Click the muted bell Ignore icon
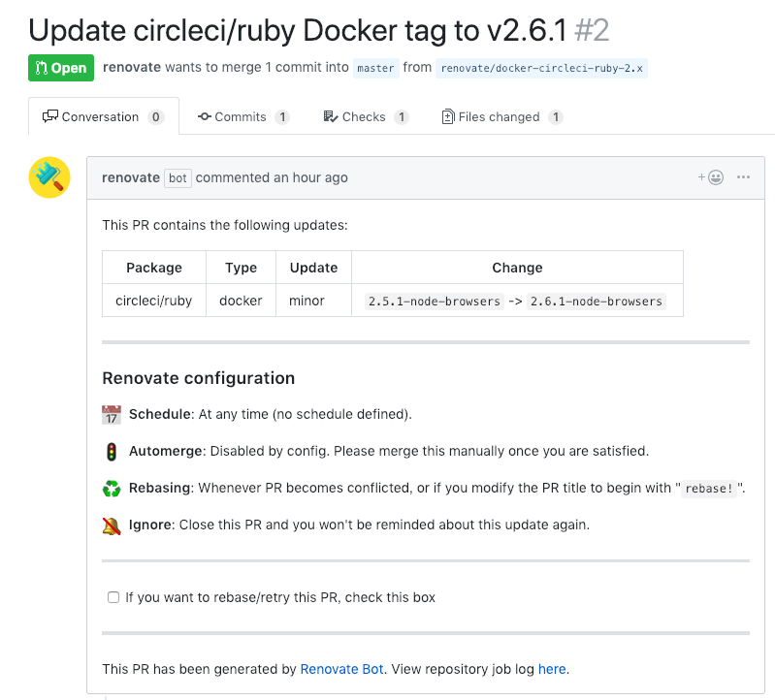775x700 pixels. coord(112,525)
